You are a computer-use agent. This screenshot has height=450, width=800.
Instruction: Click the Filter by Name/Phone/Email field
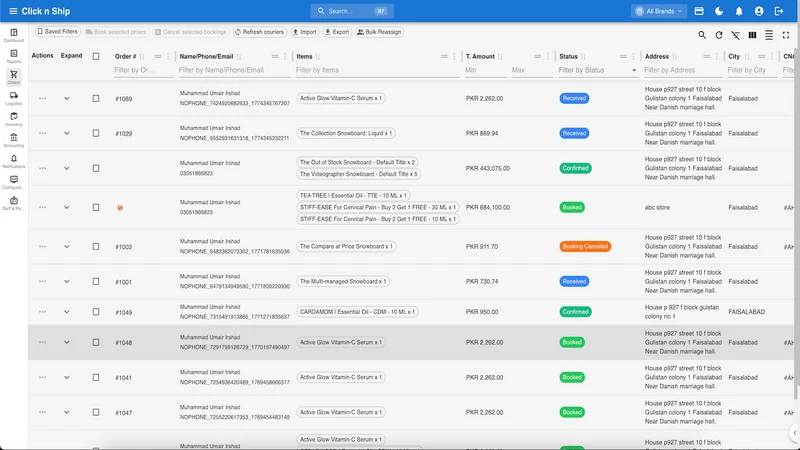click(x=234, y=70)
